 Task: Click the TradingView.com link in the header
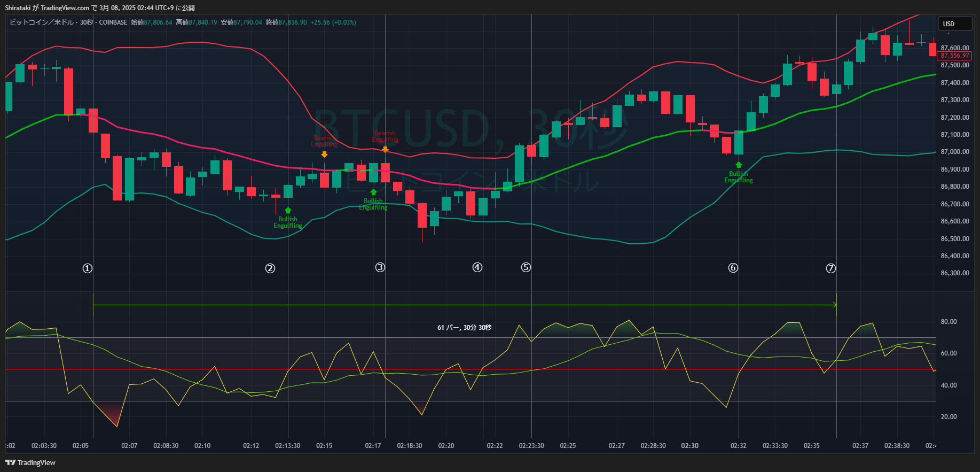tap(65, 8)
